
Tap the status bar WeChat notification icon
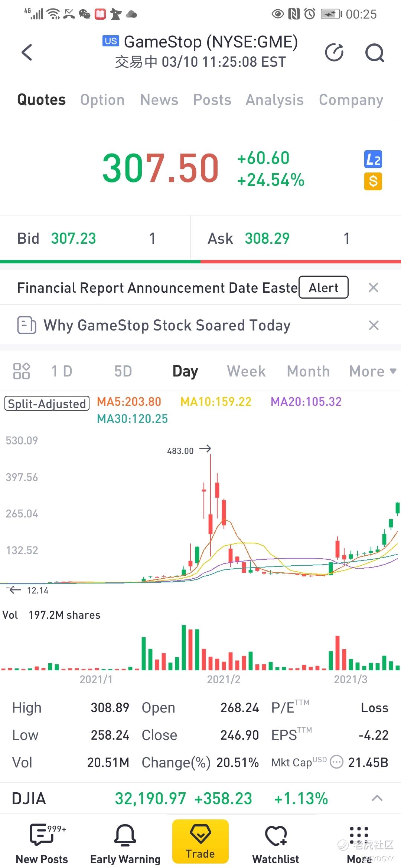(x=85, y=14)
